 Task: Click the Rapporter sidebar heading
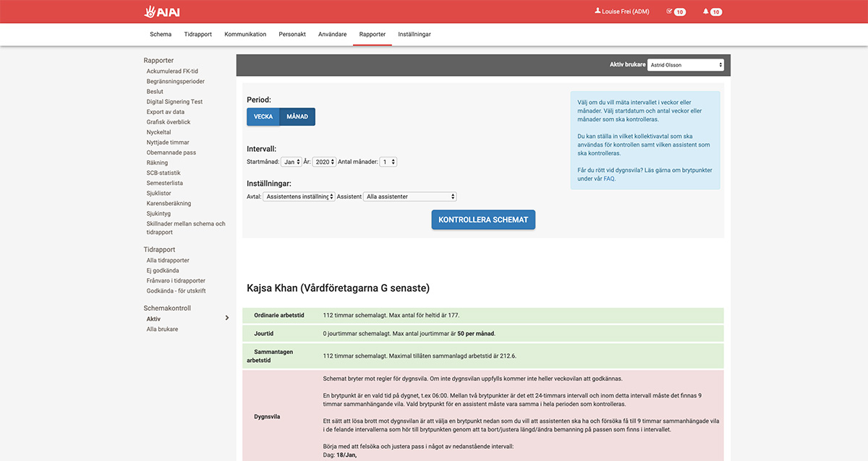pos(158,61)
